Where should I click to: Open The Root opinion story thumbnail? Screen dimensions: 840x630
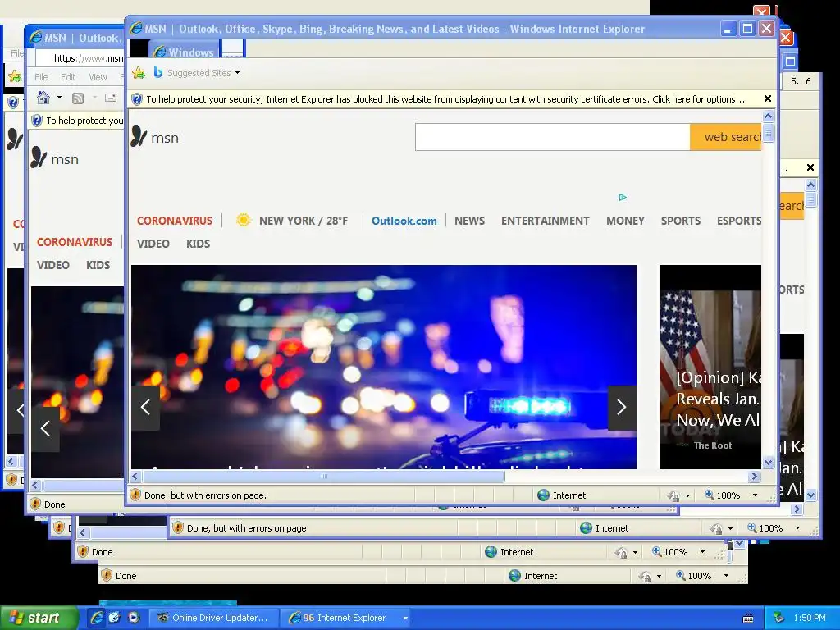pos(710,367)
